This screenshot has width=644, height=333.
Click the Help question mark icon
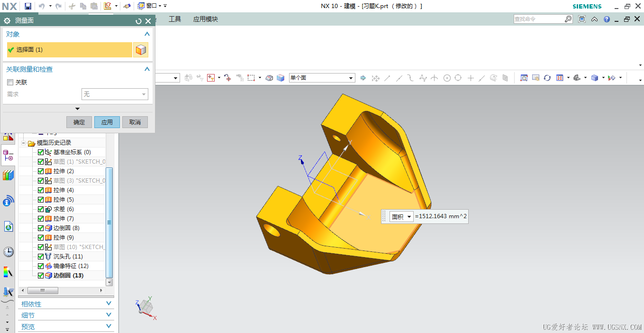tap(607, 19)
